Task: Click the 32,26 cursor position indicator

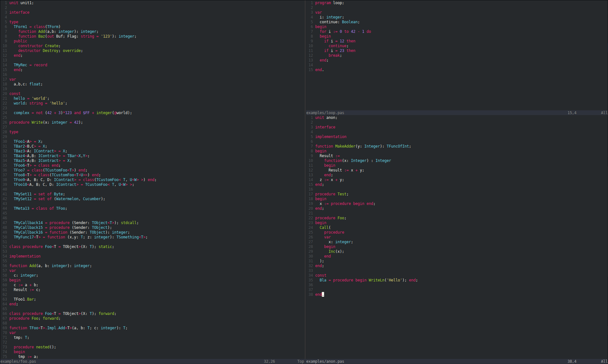Action: [269, 361]
